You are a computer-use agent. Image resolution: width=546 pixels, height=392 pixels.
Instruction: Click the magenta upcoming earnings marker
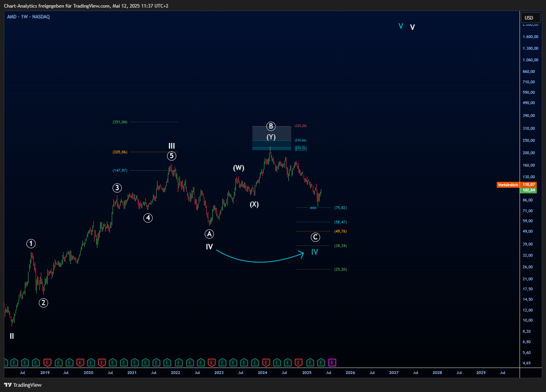pos(332,363)
